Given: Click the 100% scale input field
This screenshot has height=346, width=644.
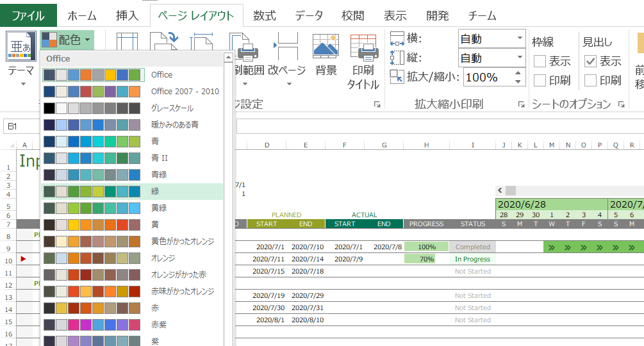Looking at the screenshot, I should 488,77.
